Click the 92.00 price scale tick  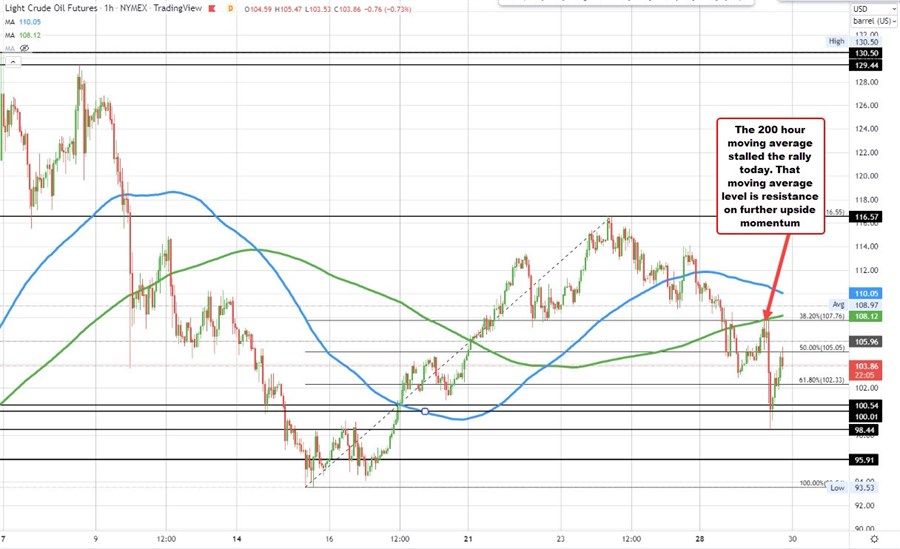click(866, 505)
